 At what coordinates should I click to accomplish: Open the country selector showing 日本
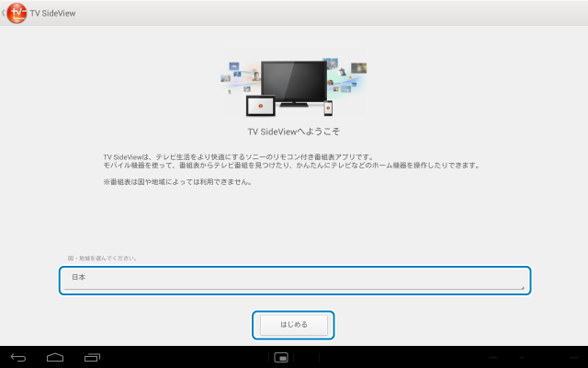click(x=295, y=280)
